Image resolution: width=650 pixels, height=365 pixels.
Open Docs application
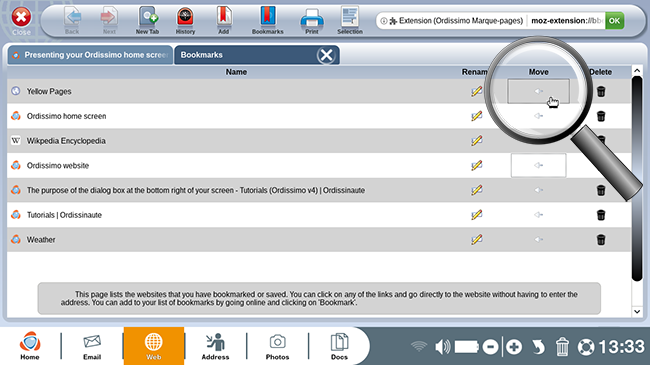339,346
